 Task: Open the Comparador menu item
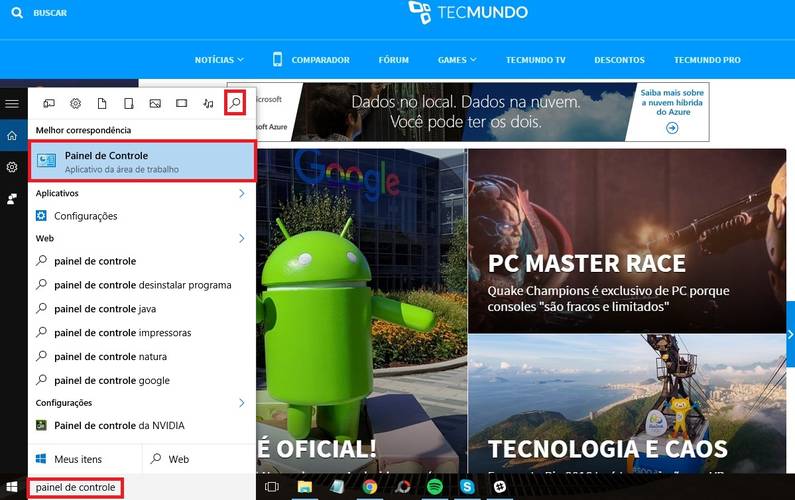coord(311,59)
